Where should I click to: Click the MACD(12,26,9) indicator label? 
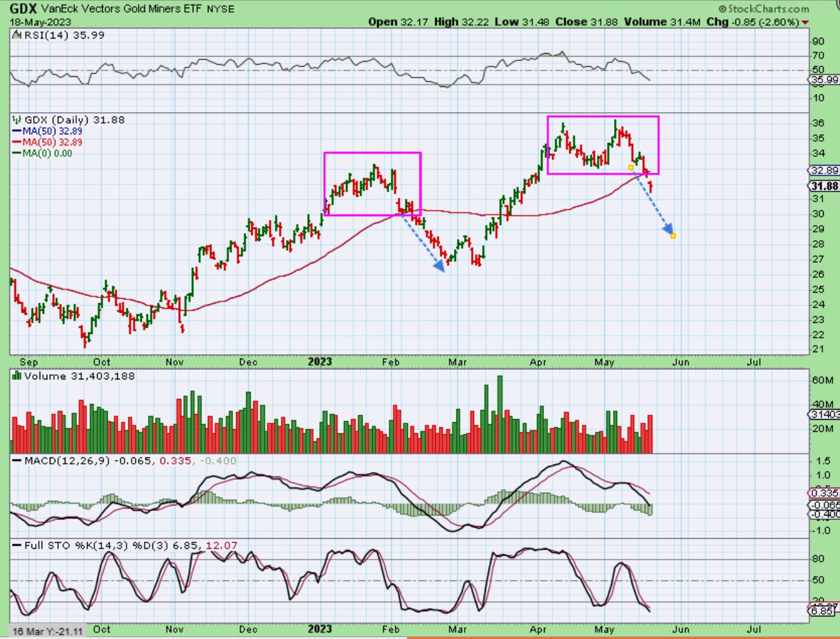[66, 461]
